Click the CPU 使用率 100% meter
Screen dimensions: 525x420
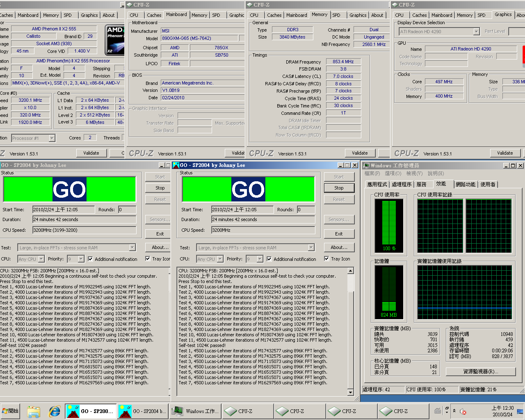[x=389, y=226]
